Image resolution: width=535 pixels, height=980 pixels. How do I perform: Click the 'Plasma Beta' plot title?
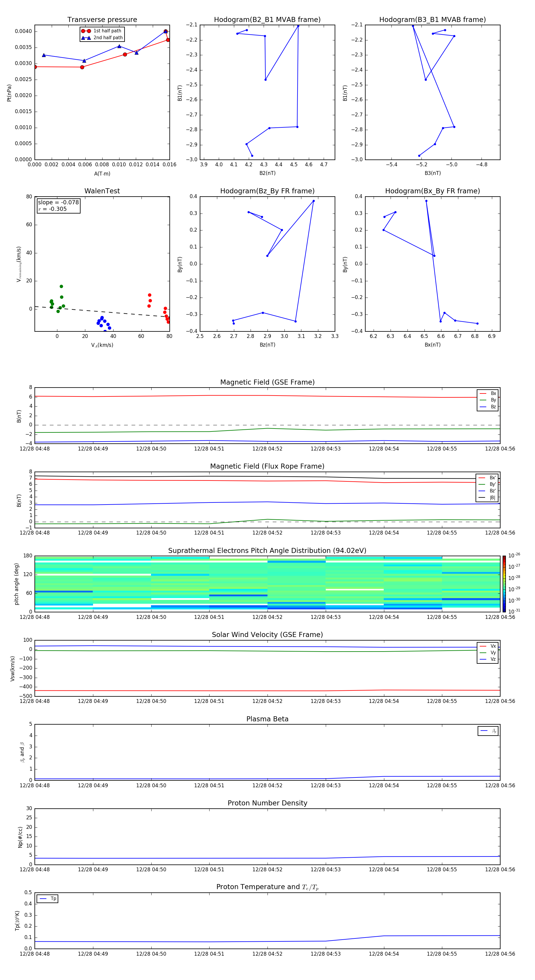pos(267,719)
